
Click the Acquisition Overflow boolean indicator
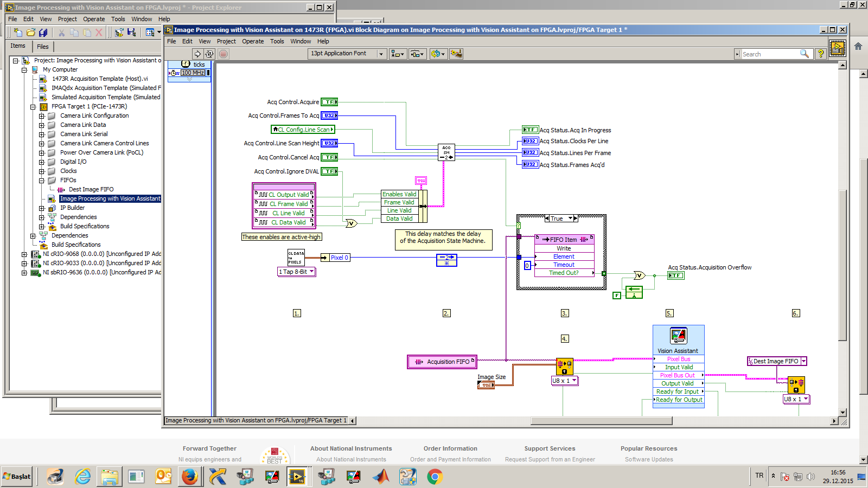(676, 275)
